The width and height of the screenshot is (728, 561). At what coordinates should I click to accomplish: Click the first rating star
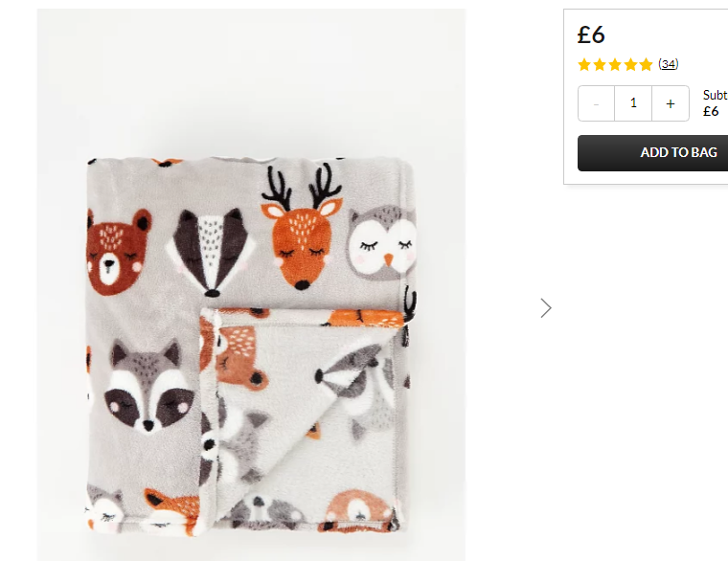584,64
